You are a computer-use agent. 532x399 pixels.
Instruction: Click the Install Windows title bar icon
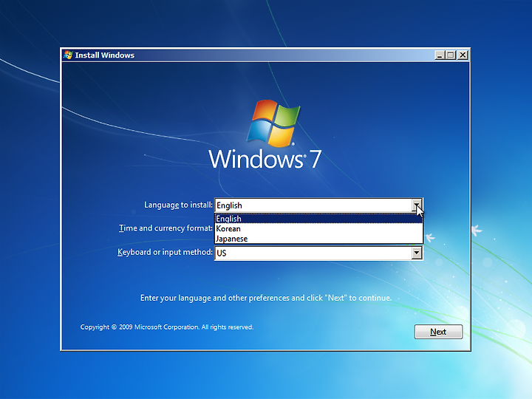pos(68,55)
